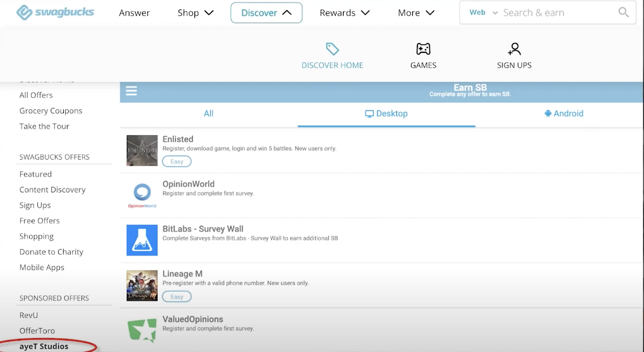The height and width of the screenshot is (352, 644).
Task: Switch to the Android tab
Action: coord(564,114)
